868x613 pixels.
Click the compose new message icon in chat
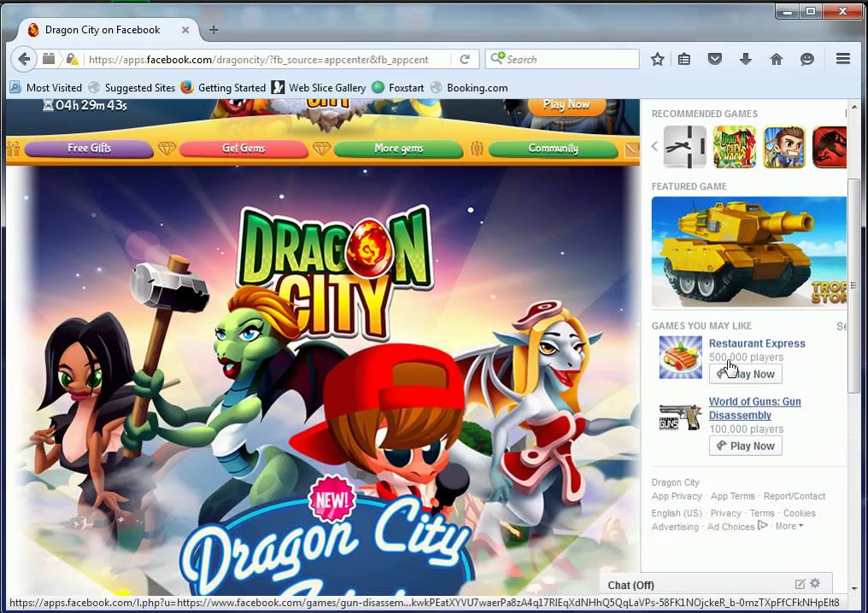[800, 584]
